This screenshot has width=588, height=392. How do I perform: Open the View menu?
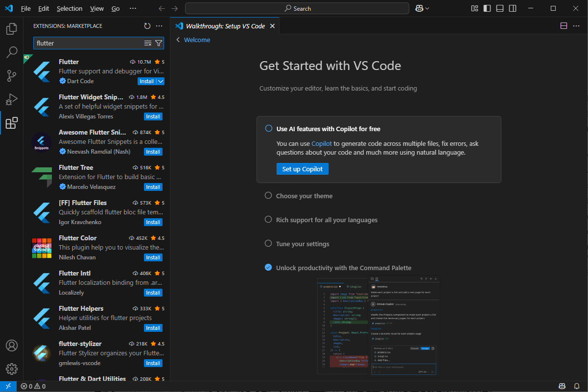96,8
